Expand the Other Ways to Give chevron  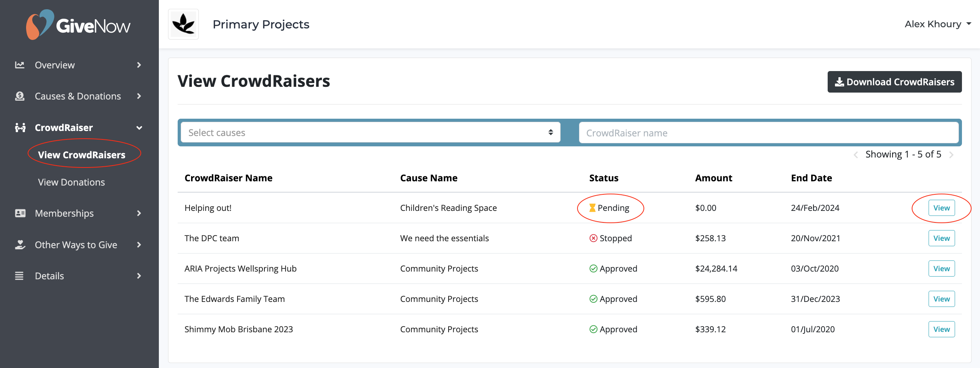point(139,245)
